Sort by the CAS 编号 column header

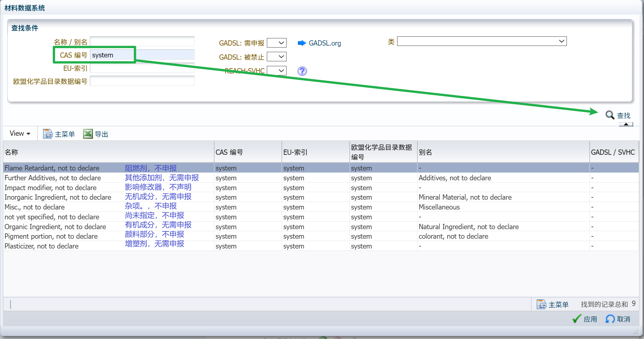pos(248,152)
